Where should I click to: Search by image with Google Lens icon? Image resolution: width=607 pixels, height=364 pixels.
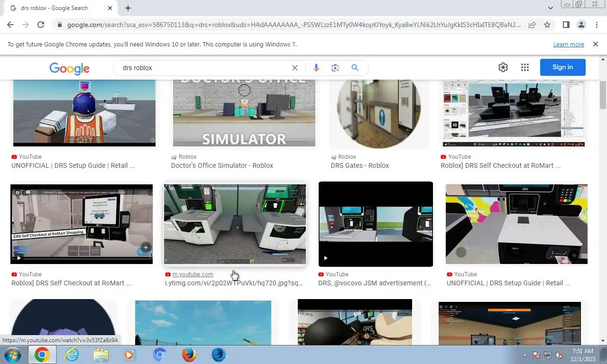(335, 68)
